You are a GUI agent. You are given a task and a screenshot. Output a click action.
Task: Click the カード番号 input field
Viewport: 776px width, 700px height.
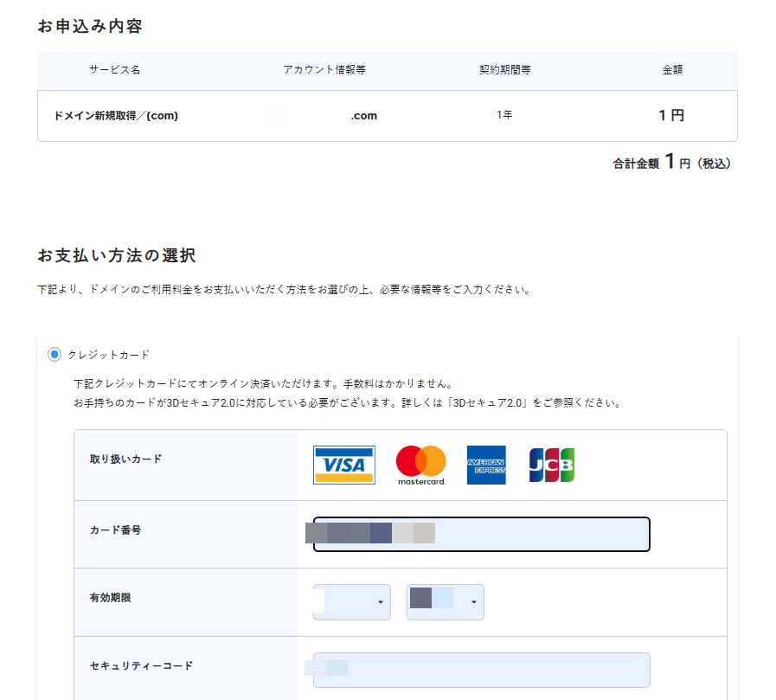(x=478, y=534)
